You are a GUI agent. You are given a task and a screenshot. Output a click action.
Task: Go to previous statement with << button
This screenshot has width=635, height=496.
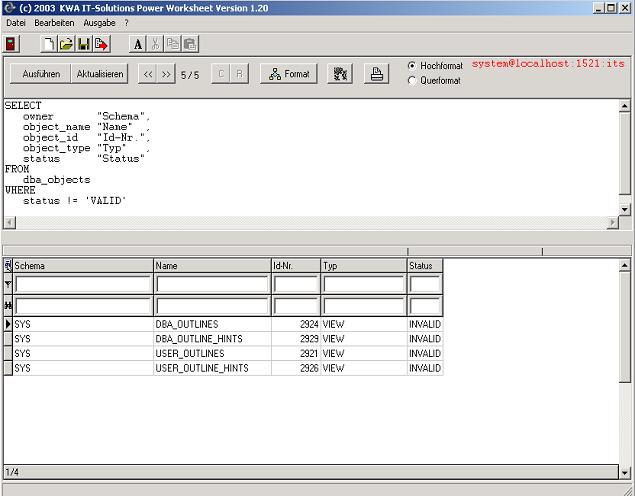[148, 74]
